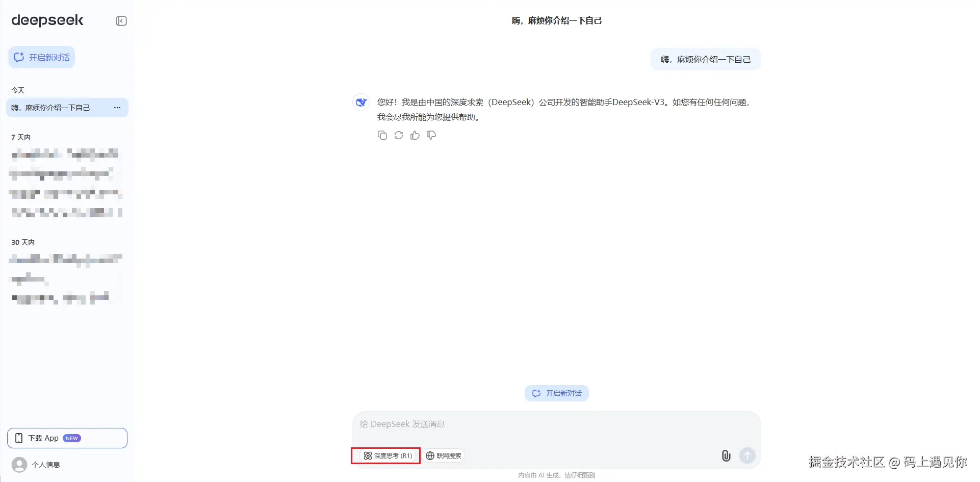
Task: Open the 下载 App download button
Action: [67, 438]
